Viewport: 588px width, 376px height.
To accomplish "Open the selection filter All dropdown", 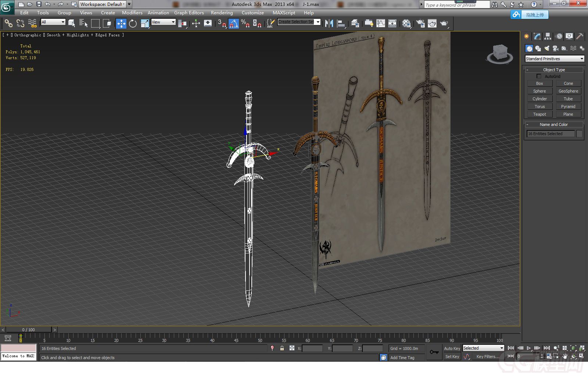I will pos(53,22).
